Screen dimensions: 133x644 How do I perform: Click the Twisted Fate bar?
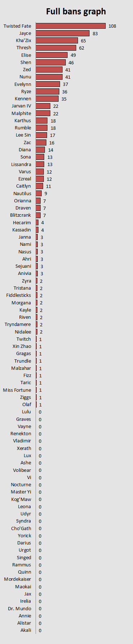tap(71, 26)
